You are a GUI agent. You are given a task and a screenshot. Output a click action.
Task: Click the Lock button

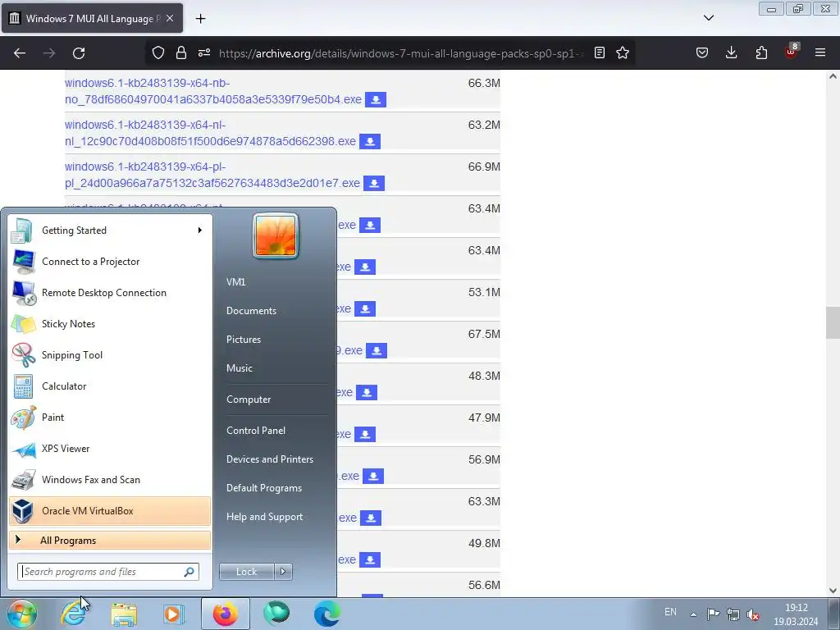pyautogui.click(x=246, y=572)
